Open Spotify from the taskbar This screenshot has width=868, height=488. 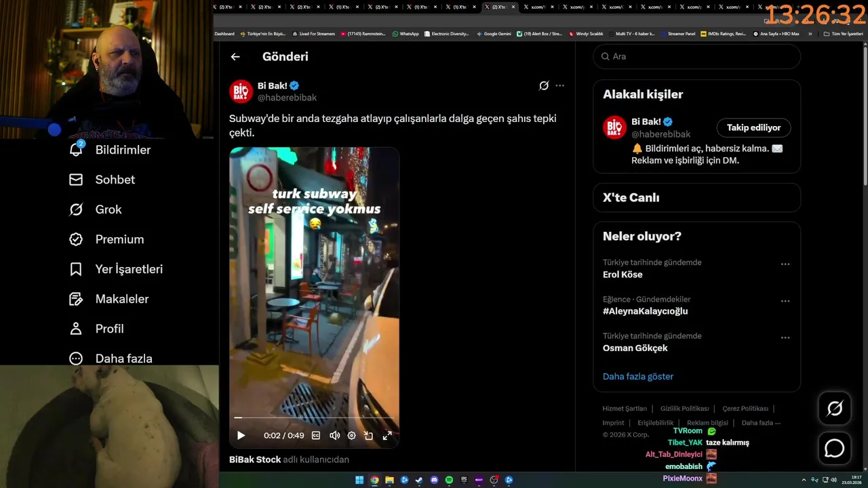pyautogui.click(x=449, y=480)
